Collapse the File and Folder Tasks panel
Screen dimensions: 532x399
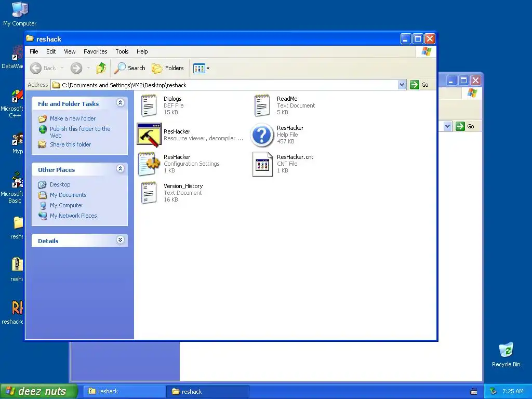point(120,102)
